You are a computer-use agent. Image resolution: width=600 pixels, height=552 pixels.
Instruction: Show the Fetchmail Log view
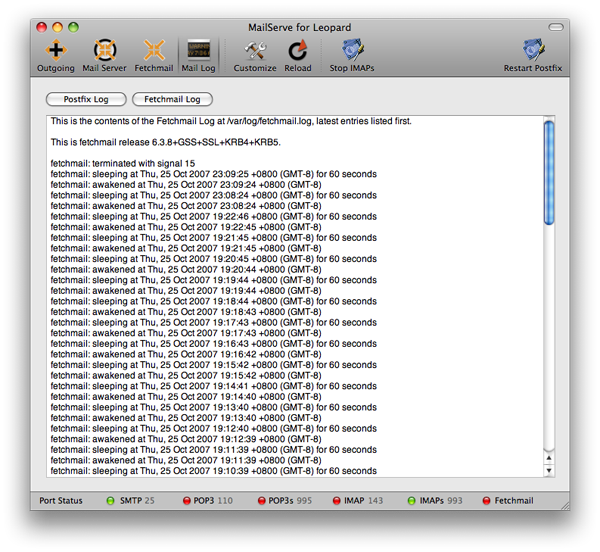point(172,99)
